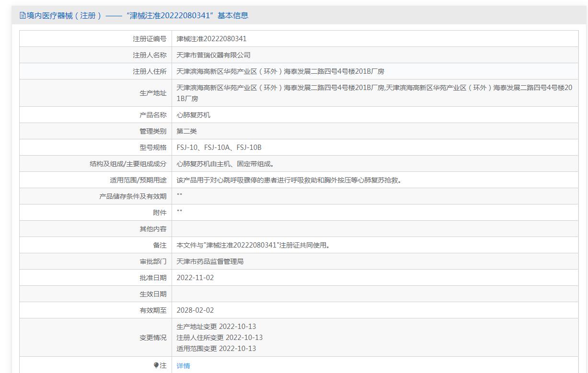Click the 变更情况 label

pyautogui.click(x=153, y=338)
